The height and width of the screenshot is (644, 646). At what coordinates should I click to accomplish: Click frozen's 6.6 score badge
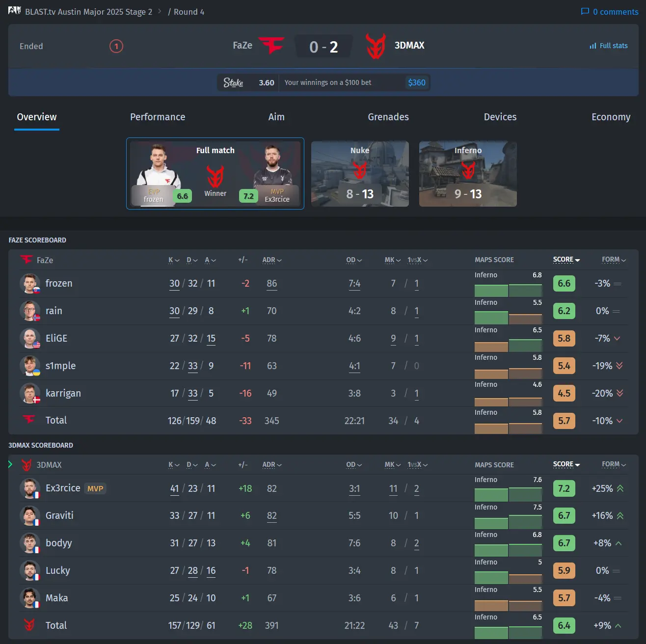[x=564, y=283]
